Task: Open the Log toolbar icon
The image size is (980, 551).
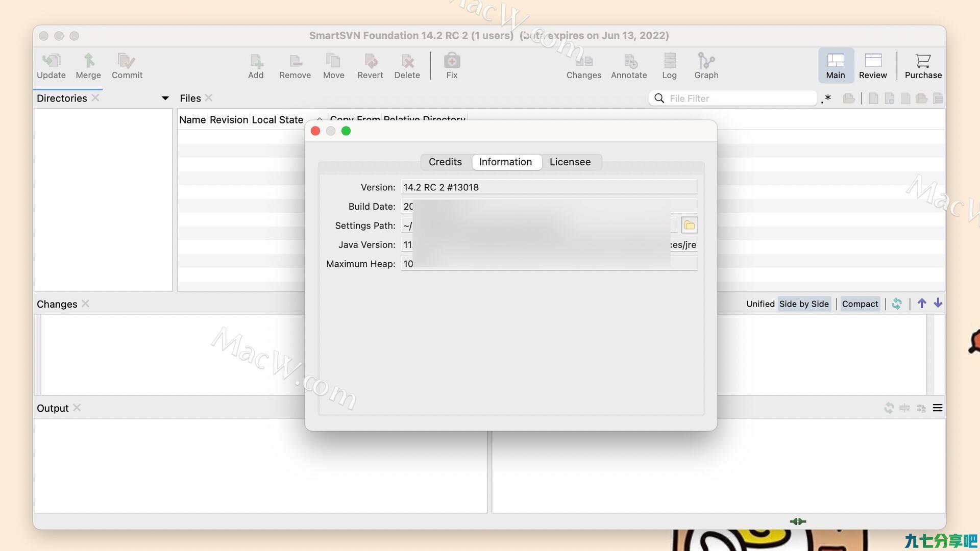Action: pyautogui.click(x=670, y=66)
